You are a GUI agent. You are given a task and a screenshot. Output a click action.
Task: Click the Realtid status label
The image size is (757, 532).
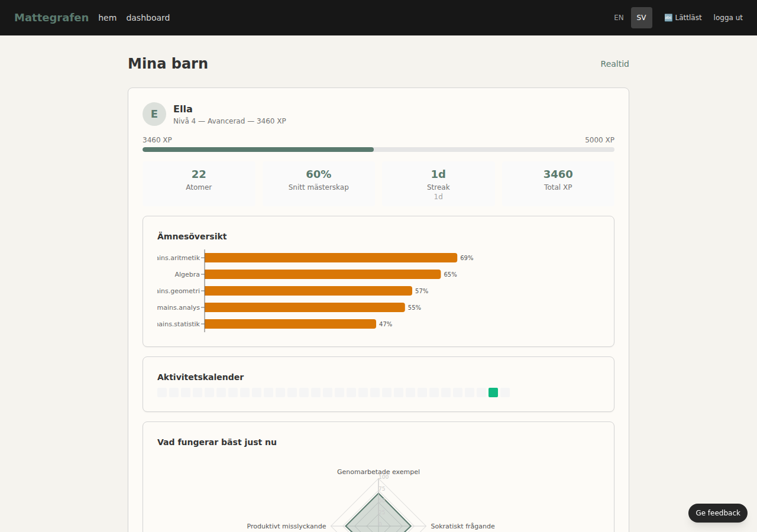(614, 64)
